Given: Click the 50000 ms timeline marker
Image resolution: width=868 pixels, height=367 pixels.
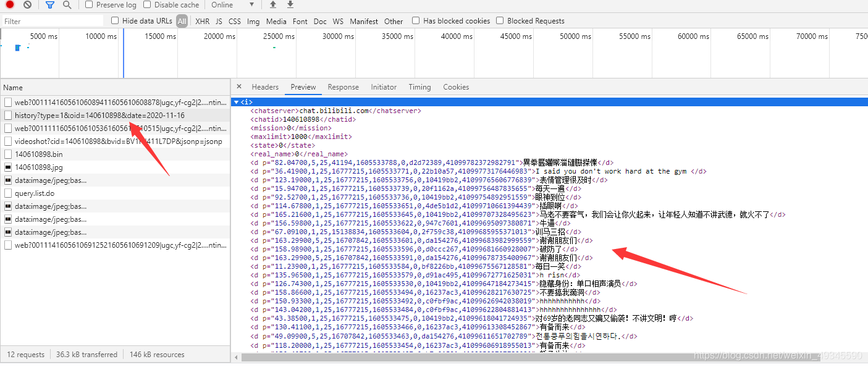Looking at the screenshot, I should point(575,36).
